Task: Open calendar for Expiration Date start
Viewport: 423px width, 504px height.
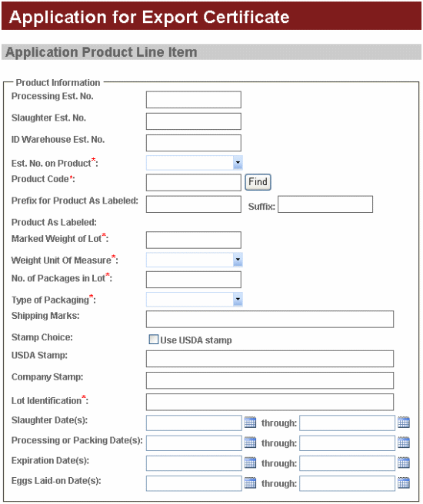Action: (x=250, y=463)
